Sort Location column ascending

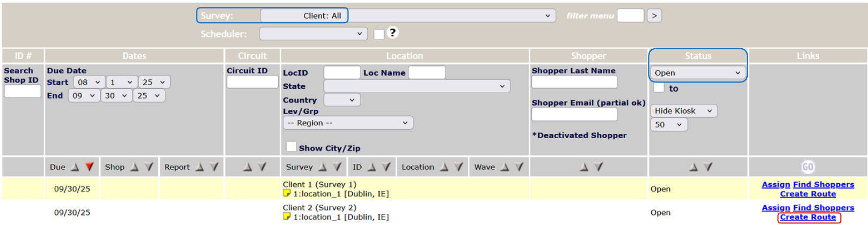coord(444,167)
